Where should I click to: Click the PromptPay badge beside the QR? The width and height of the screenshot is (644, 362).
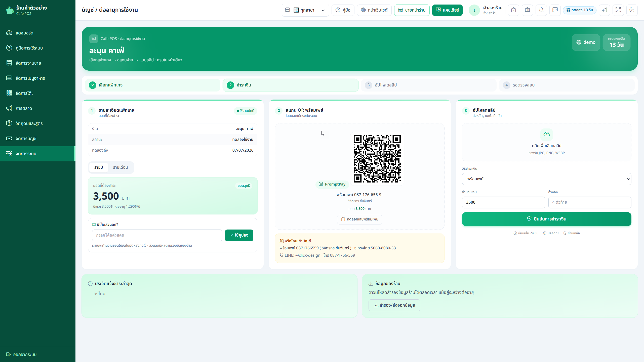(332, 184)
